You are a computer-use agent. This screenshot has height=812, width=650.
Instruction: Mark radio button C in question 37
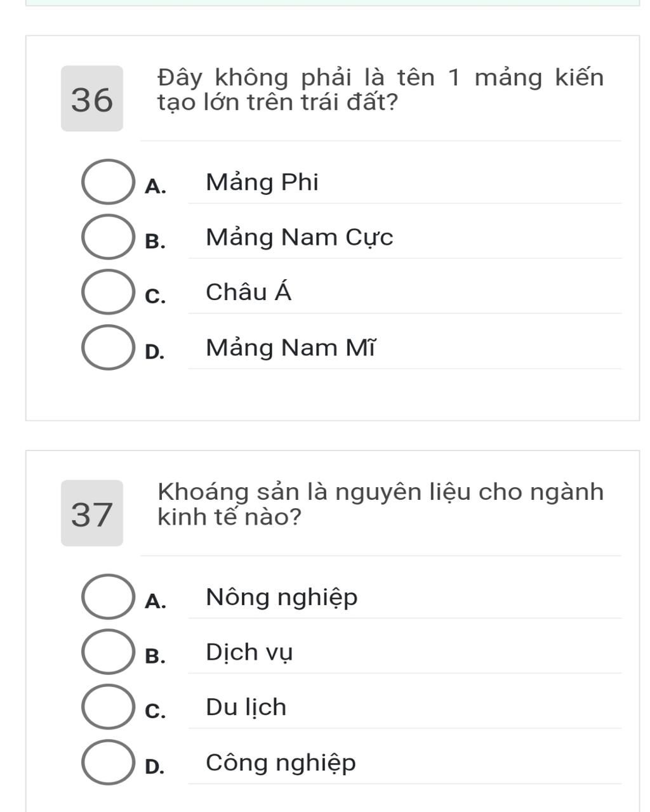[x=108, y=707]
